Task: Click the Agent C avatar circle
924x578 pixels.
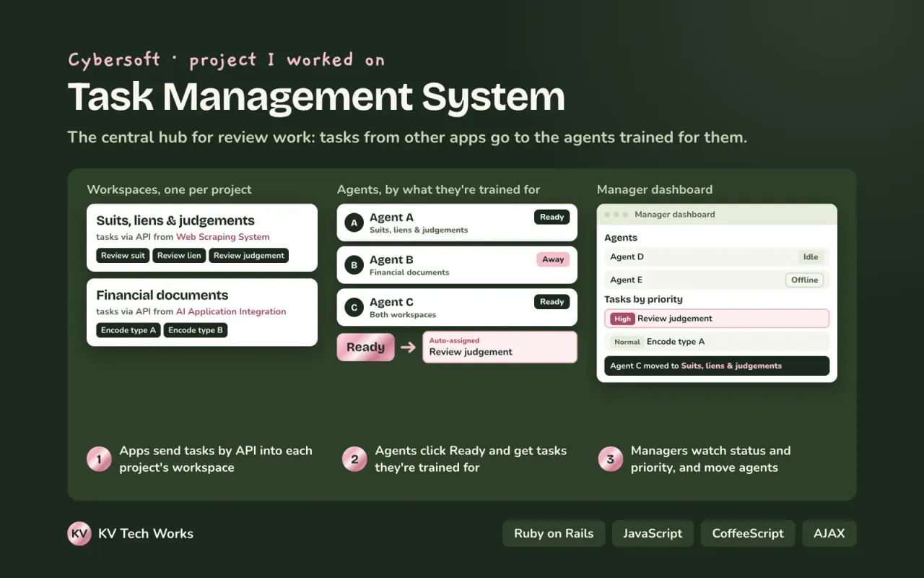Action: pyautogui.click(x=354, y=308)
